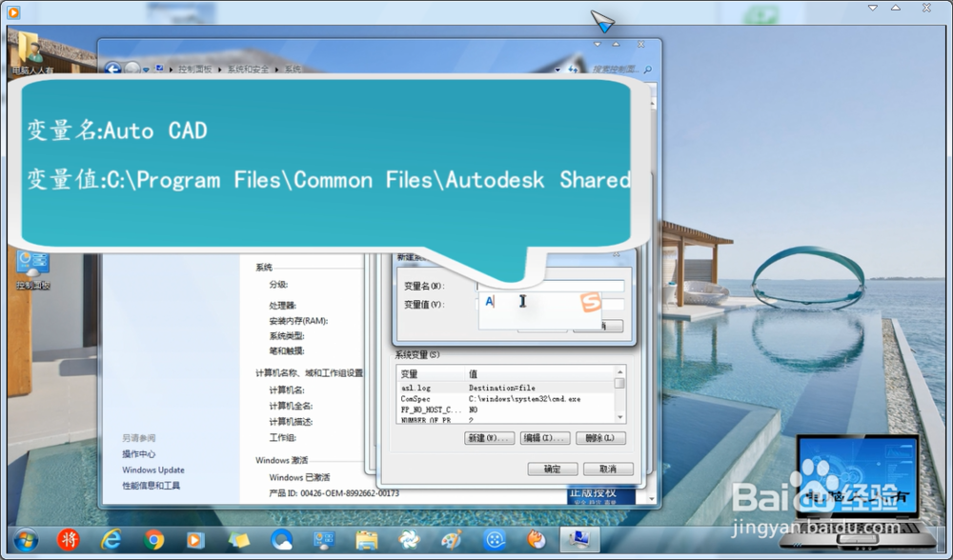
Task: Open Windows Explorer folder in taskbar
Action: [x=367, y=539]
